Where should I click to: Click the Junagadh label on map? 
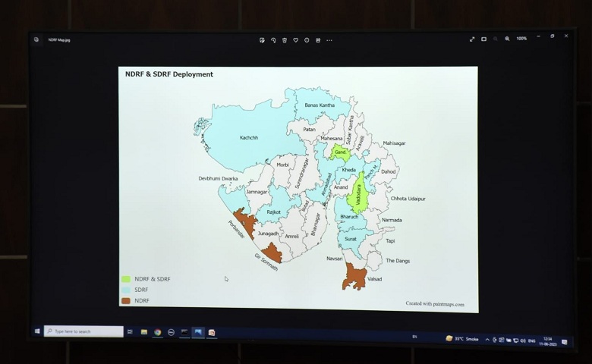point(268,234)
